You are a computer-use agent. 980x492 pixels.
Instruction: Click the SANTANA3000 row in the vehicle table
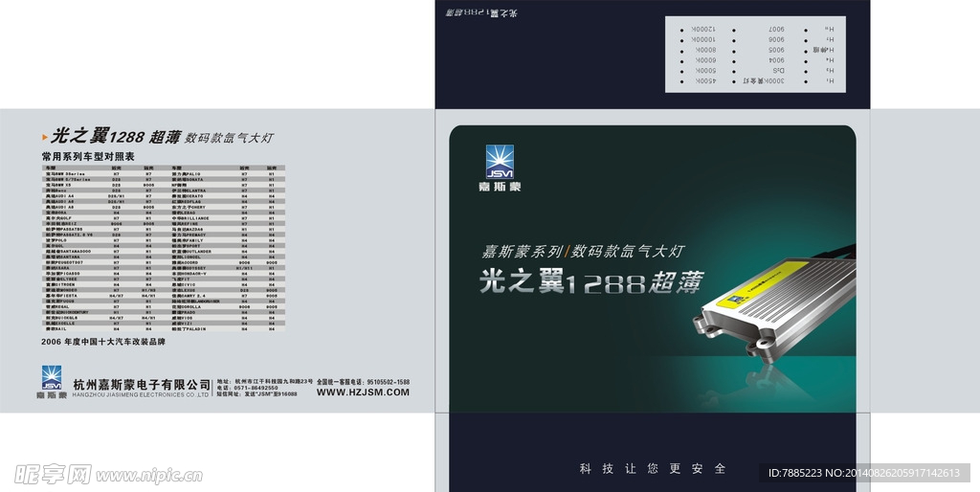pos(103,252)
